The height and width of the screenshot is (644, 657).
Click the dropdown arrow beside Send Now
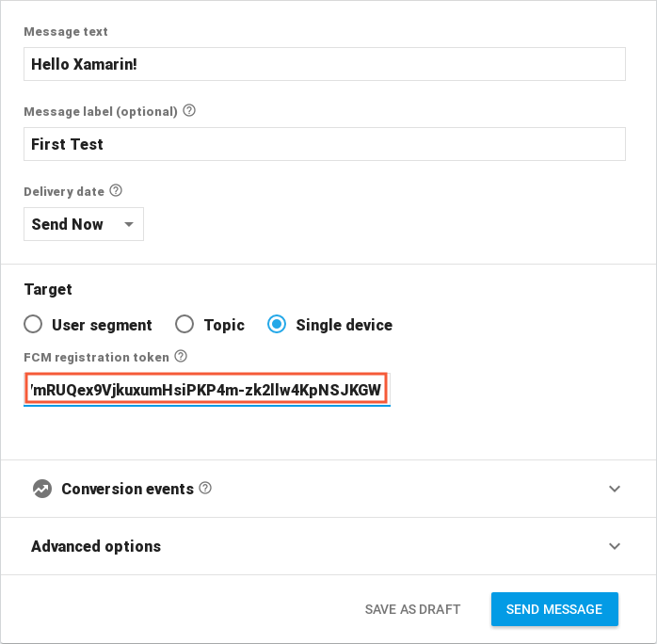click(x=129, y=225)
